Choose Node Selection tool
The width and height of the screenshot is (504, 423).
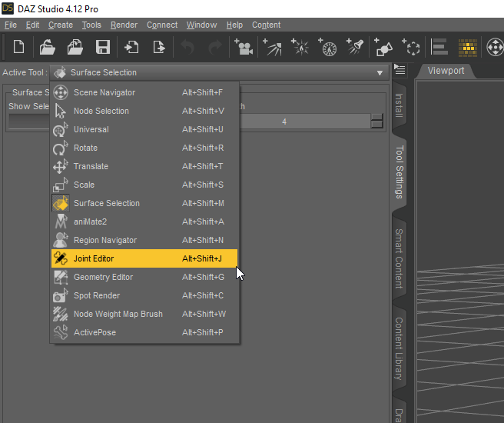pyautogui.click(x=144, y=111)
